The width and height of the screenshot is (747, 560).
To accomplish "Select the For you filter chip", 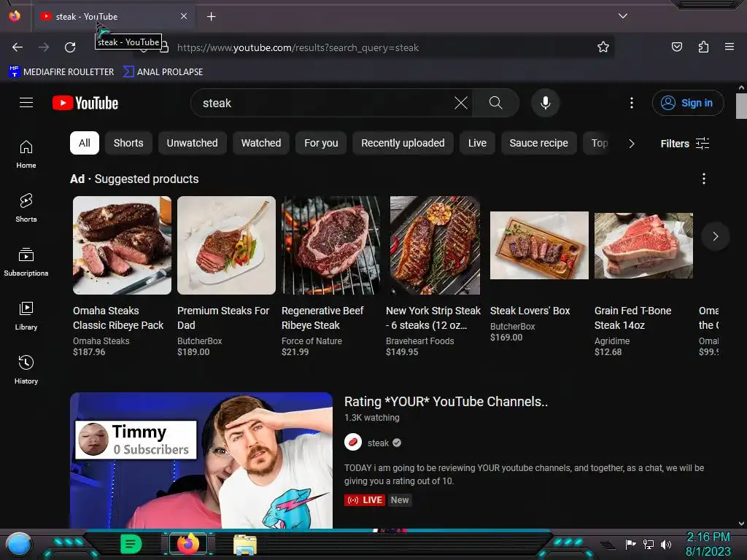I will coord(321,143).
